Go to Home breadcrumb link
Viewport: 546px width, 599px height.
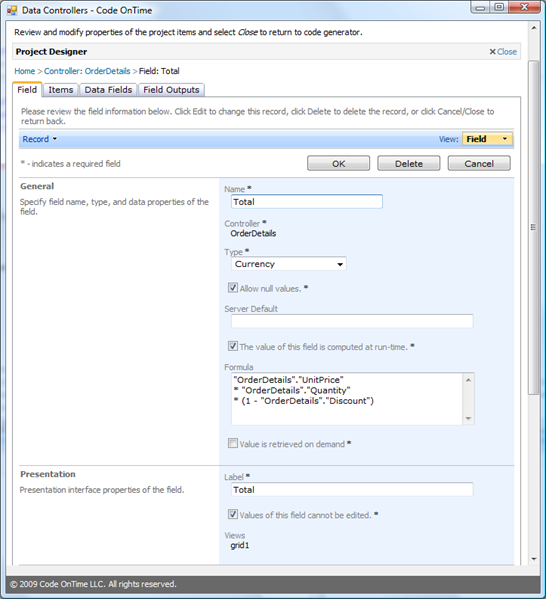point(24,71)
